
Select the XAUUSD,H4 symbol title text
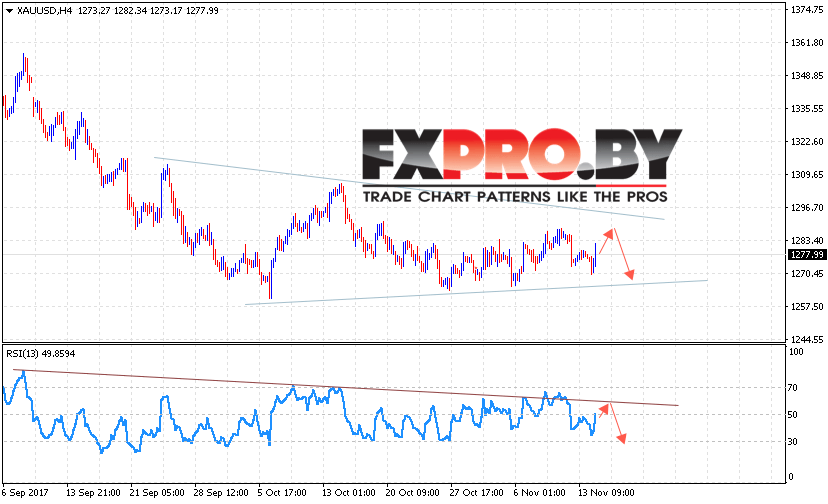click(x=44, y=11)
